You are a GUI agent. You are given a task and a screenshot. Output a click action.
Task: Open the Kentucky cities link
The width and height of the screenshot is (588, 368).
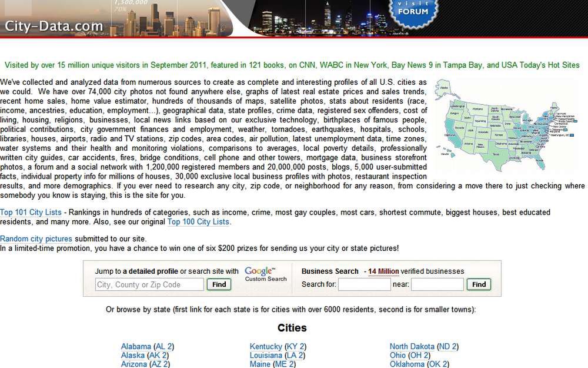click(266, 346)
